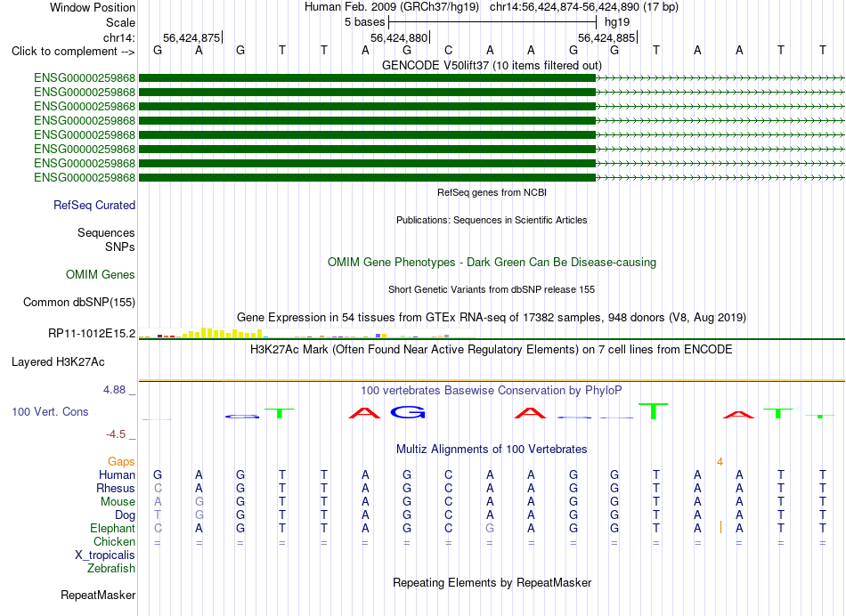
Task: Click the PhyloP Basewise Conservation title
Action: click(x=492, y=390)
